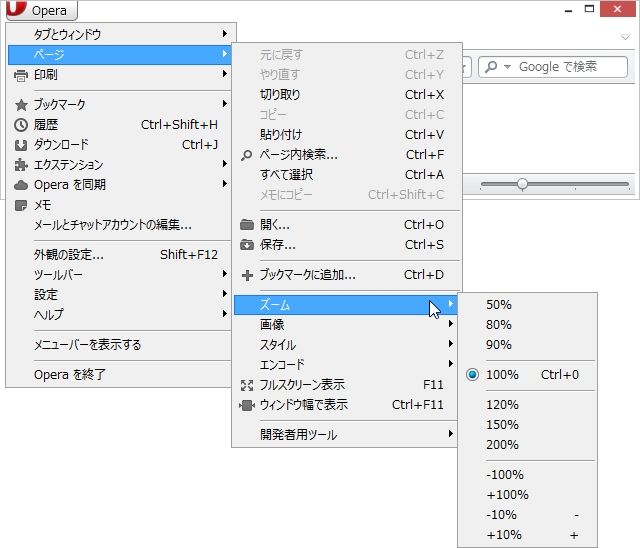Click the star icon for ブックマーク
640x548 pixels.
click(21, 105)
